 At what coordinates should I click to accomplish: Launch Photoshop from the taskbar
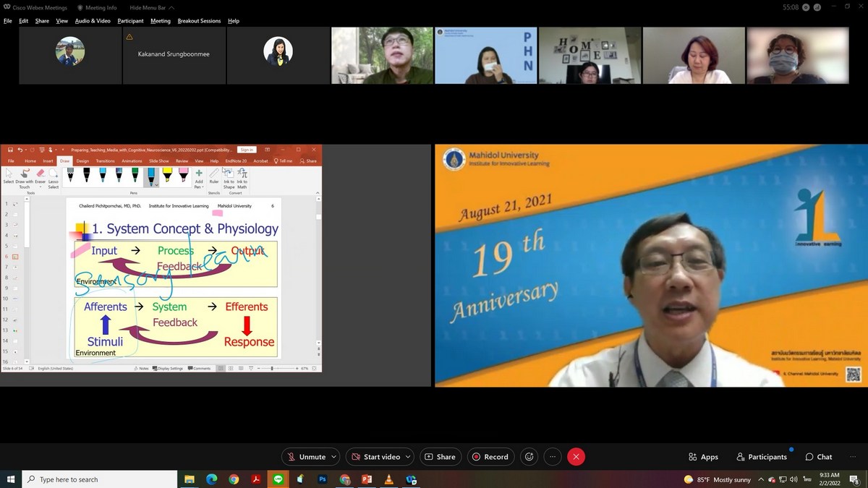[323, 479]
